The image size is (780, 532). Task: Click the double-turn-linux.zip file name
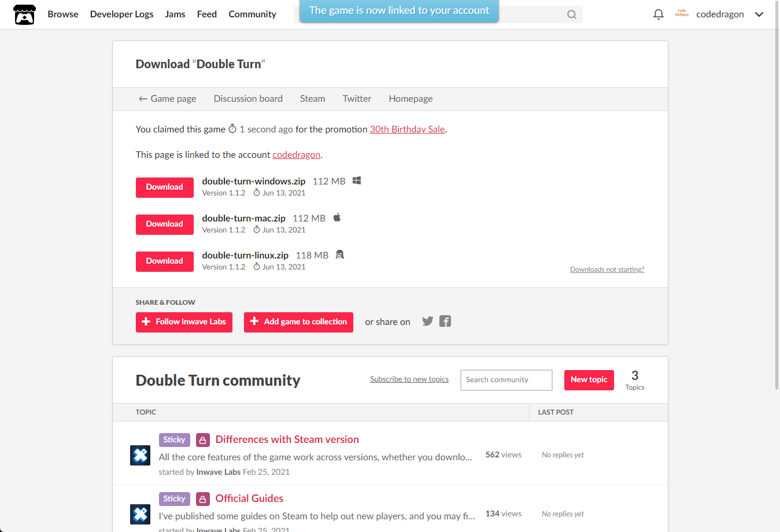point(245,255)
